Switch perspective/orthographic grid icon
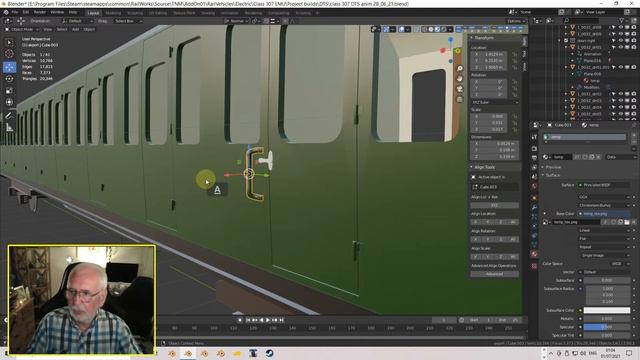This screenshot has width=640, height=360. (460, 99)
